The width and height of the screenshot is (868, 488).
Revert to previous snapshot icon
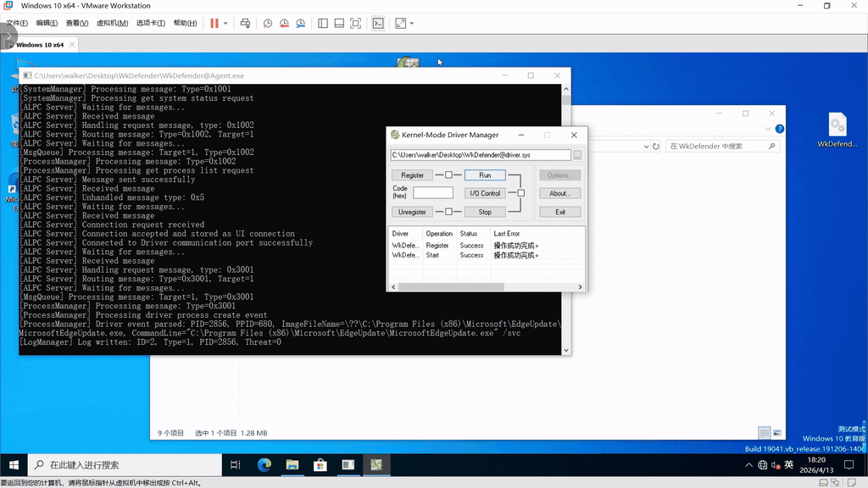284,23
